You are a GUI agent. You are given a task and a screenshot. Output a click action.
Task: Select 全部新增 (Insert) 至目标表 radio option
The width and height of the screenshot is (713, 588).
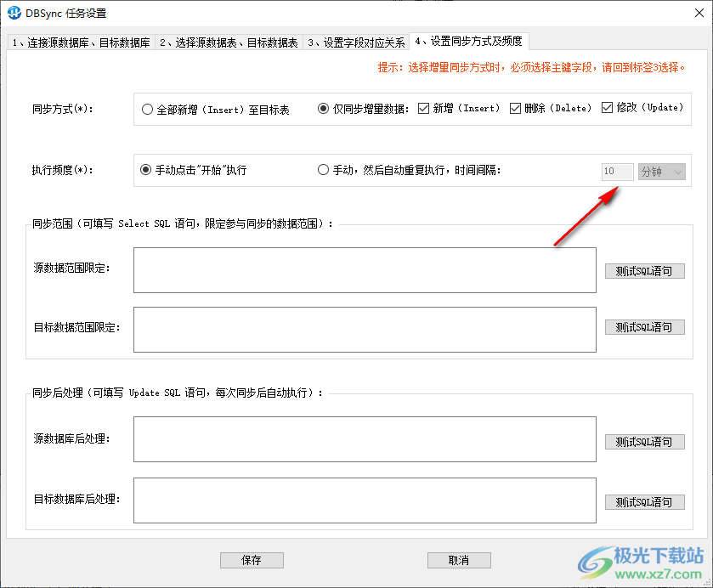pos(215,110)
